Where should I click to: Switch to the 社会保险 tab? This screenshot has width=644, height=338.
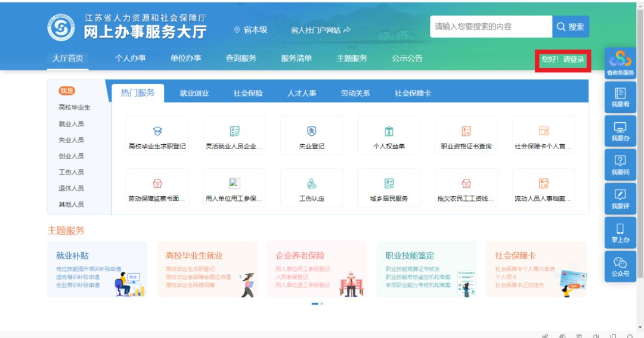pos(248,94)
